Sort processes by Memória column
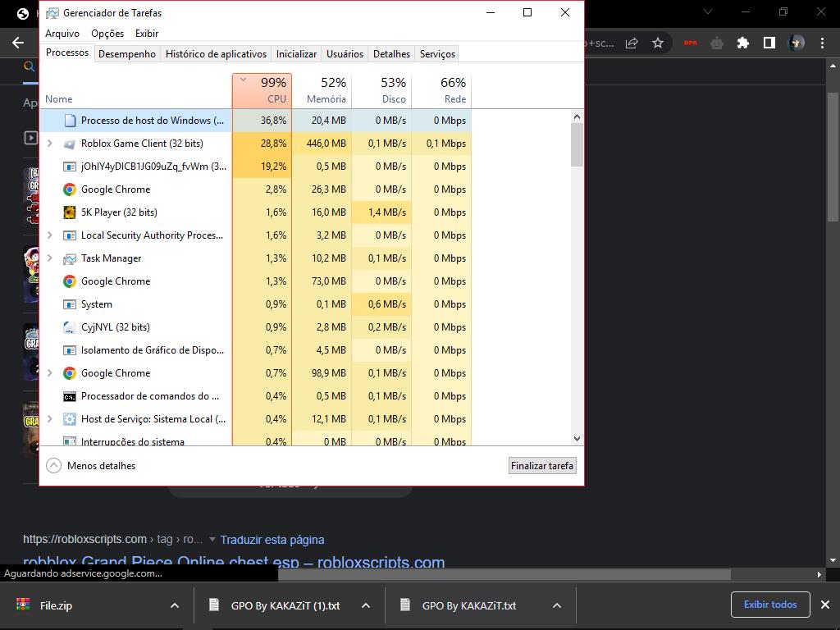 [x=322, y=90]
